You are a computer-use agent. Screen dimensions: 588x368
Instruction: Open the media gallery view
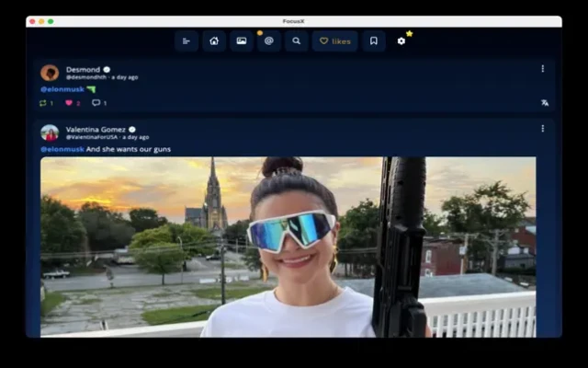[242, 41]
